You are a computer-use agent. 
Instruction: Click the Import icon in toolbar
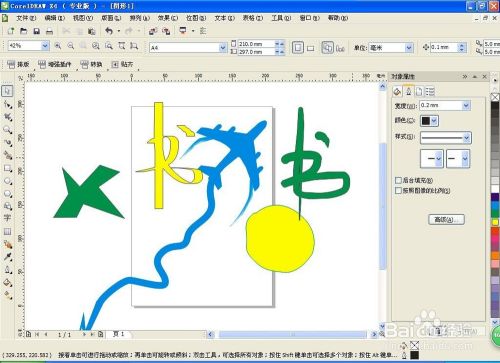[153, 31]
